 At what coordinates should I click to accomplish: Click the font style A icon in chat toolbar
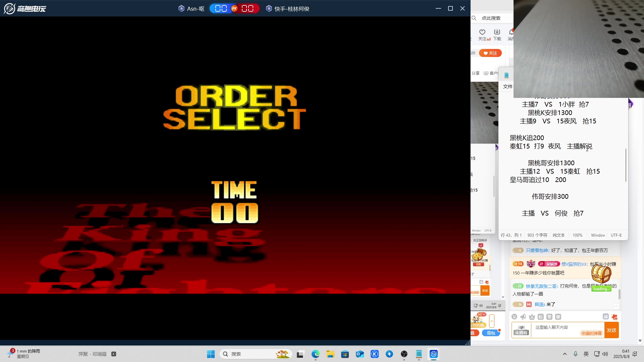click(x=532, y=317)
